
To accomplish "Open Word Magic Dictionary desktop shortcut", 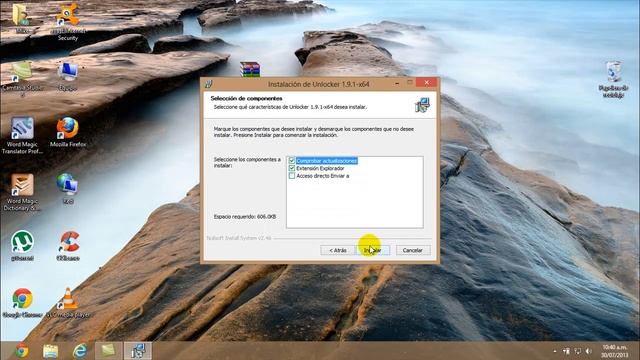I will tap(22, 192).
